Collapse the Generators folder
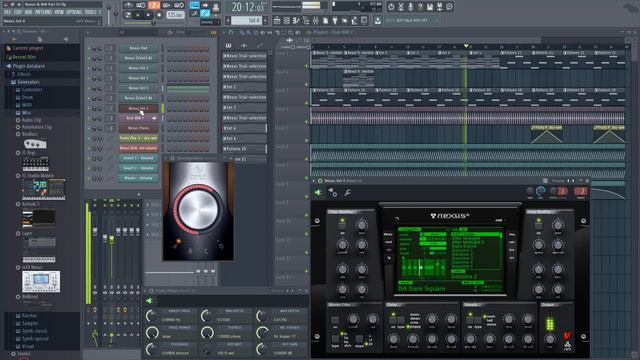The image size is (640, 360). point(28,82)
